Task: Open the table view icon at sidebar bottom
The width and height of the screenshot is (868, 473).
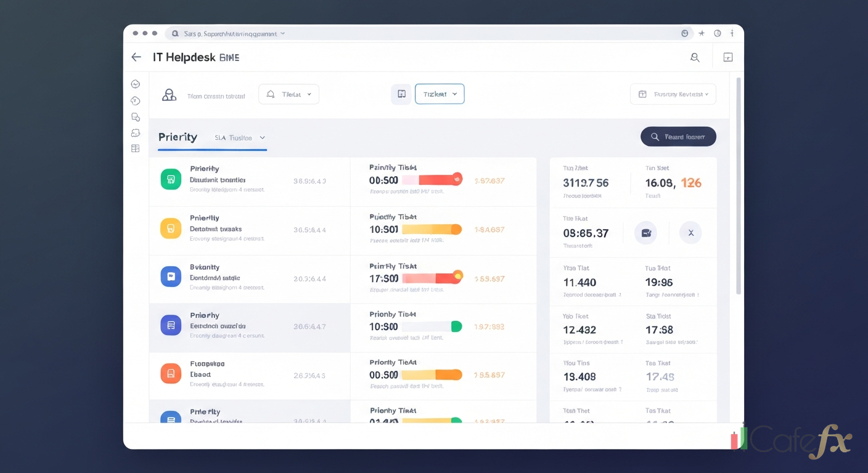Action: 136,148
